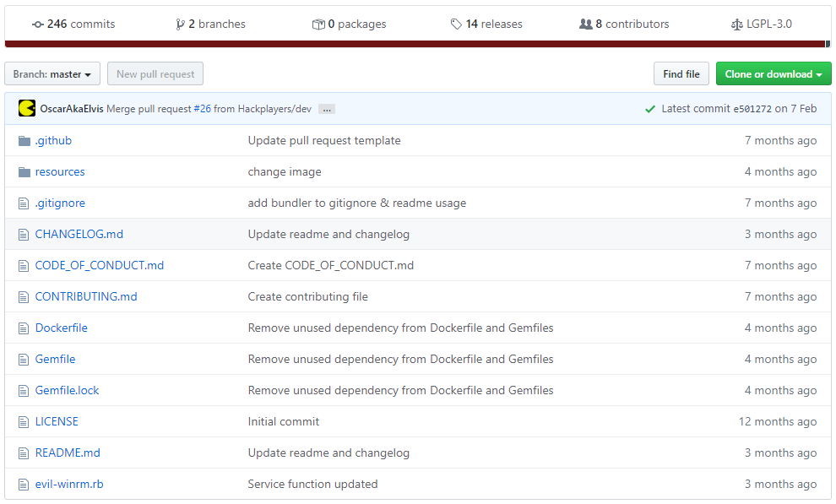
Task: Open the Branch: master dropdown
Action: 52,74
